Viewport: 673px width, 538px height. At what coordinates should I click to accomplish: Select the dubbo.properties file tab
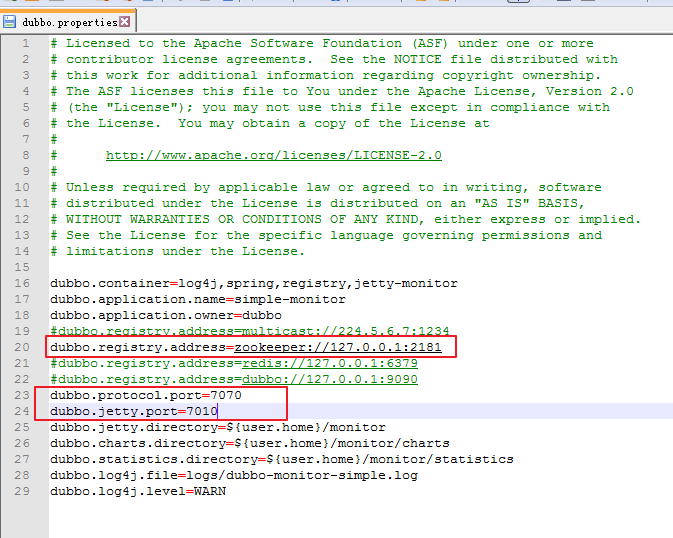(69, 22)
